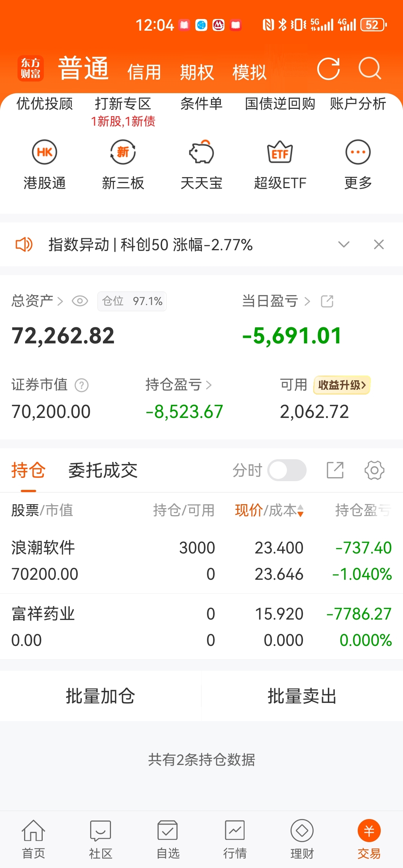403x868 pixels.
Task: Share 当日盈亏 via export icon
Action: (327, 301)
